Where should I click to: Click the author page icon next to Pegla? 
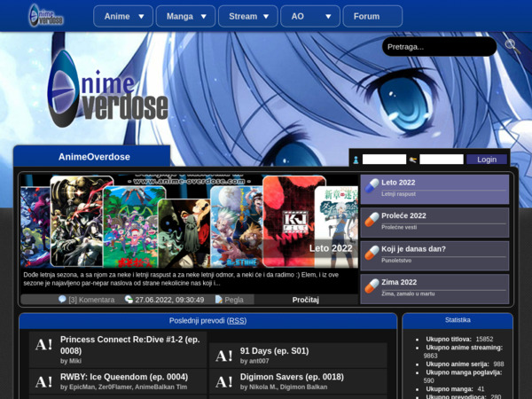[219, 300]
